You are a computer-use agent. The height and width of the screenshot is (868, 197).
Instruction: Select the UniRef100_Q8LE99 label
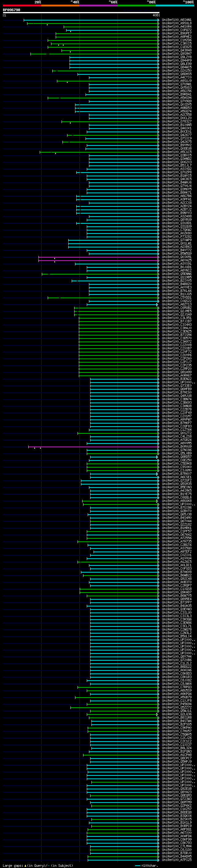tap(177, 64)
